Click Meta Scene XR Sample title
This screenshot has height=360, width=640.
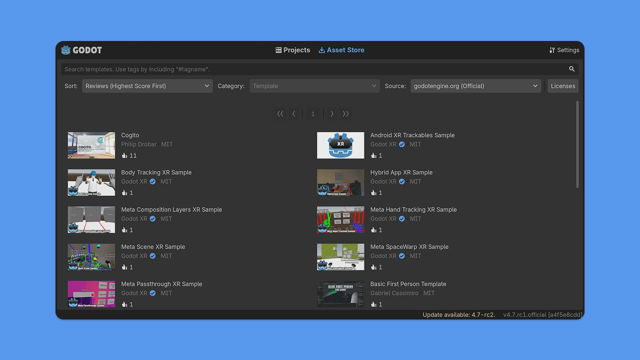click(153, 247)
